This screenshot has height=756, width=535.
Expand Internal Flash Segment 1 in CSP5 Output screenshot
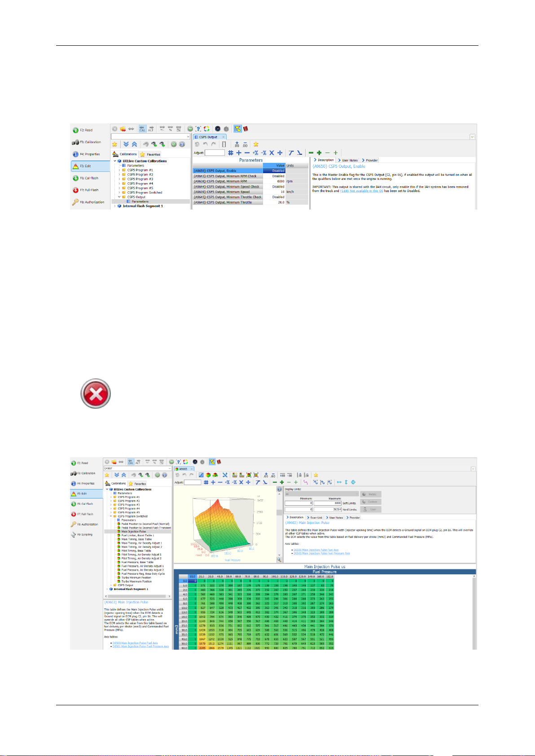(x=115, y=206)
